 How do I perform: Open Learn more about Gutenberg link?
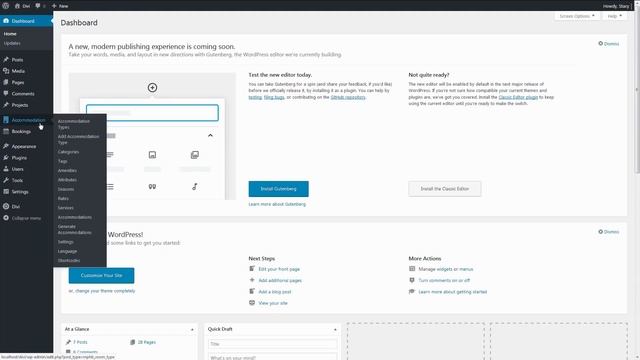coord(277,204)
